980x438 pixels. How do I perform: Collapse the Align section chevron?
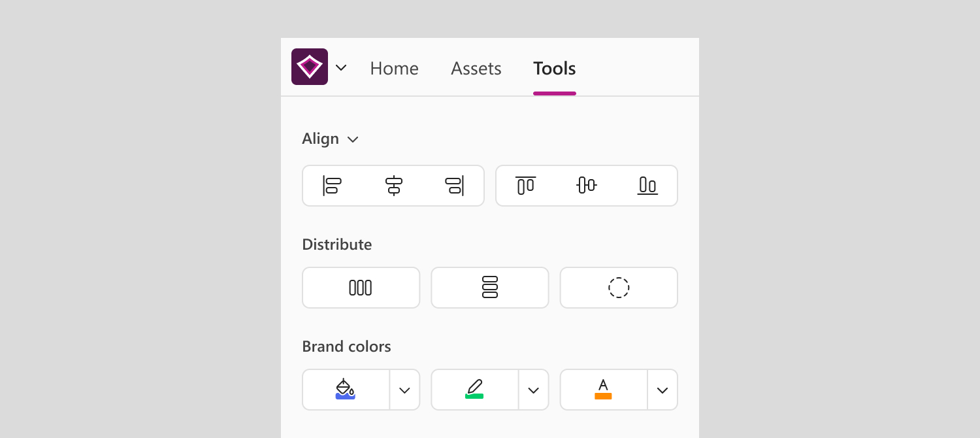353,139
